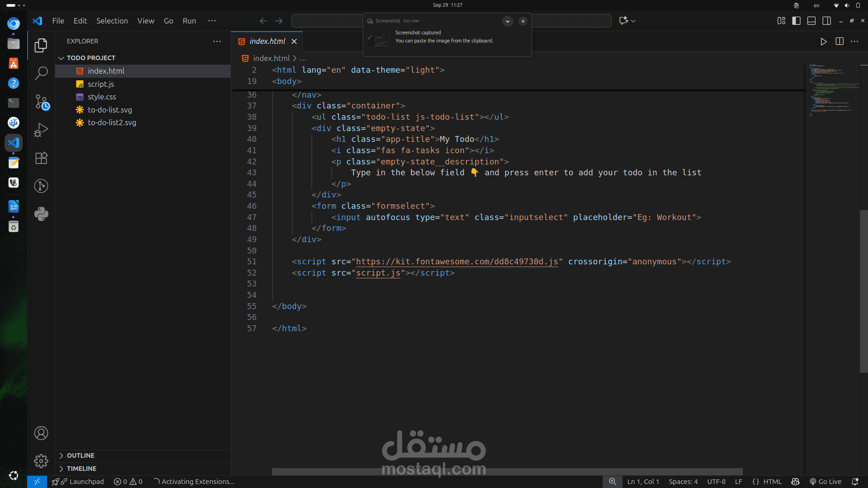Image resolution: width=868 pixels, height=488 pixels.
Task: Open the Run and Debug view
Action: click(x=41, y=130)
